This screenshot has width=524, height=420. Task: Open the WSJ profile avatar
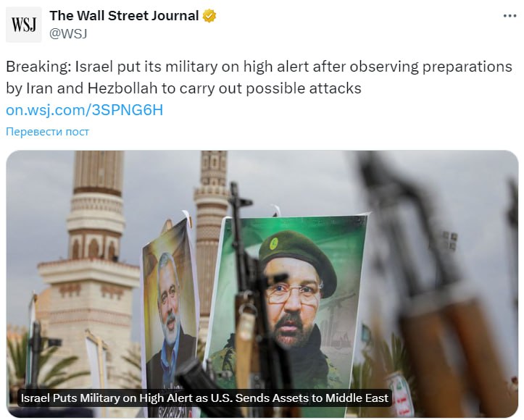click(x=24, y=25)
